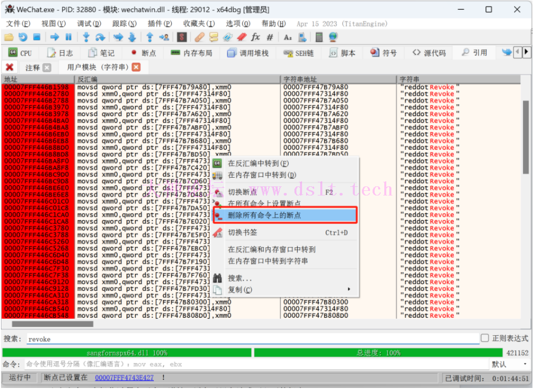Screen dimensions: 534x392
Task: Click the vertical scrollbar of the results list
Action: 526,136
